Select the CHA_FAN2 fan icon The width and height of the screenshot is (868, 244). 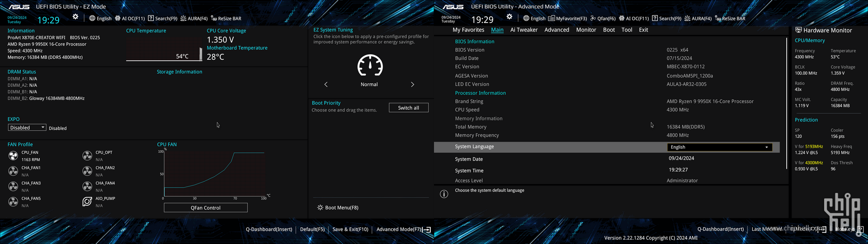[x=87, y=171]
